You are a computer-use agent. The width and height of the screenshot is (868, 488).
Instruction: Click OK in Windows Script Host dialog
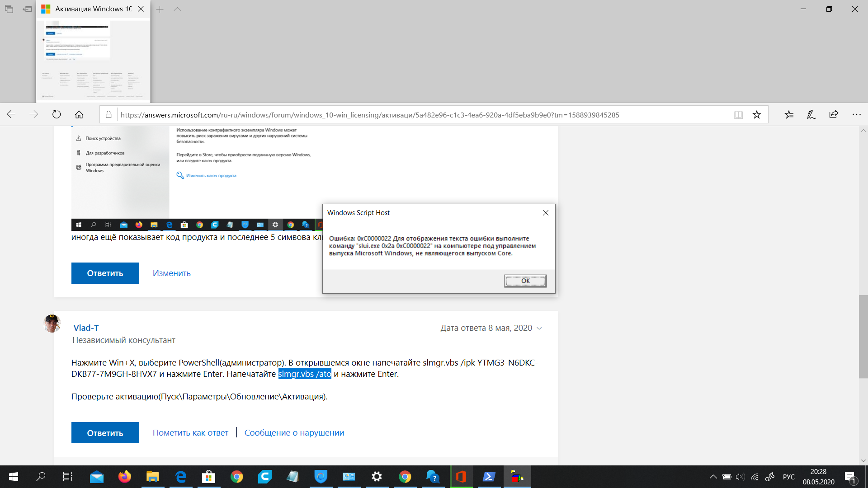tap(525, 281)
